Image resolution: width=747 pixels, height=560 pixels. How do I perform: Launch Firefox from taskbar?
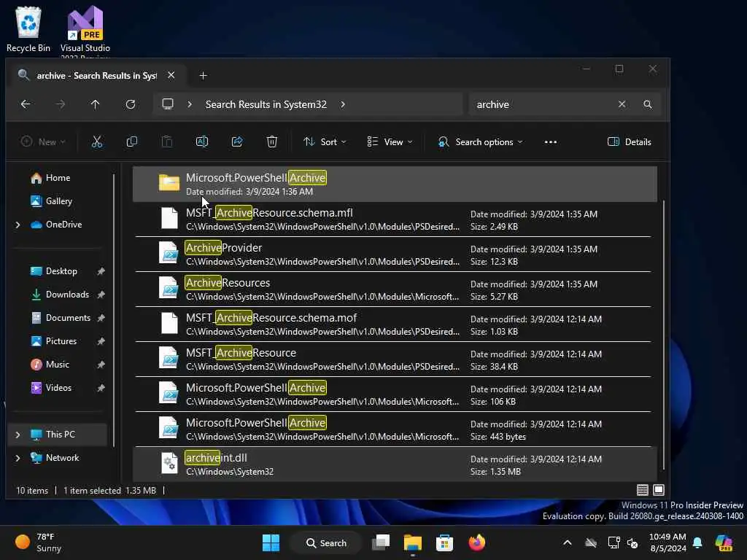tap(476, 542)
